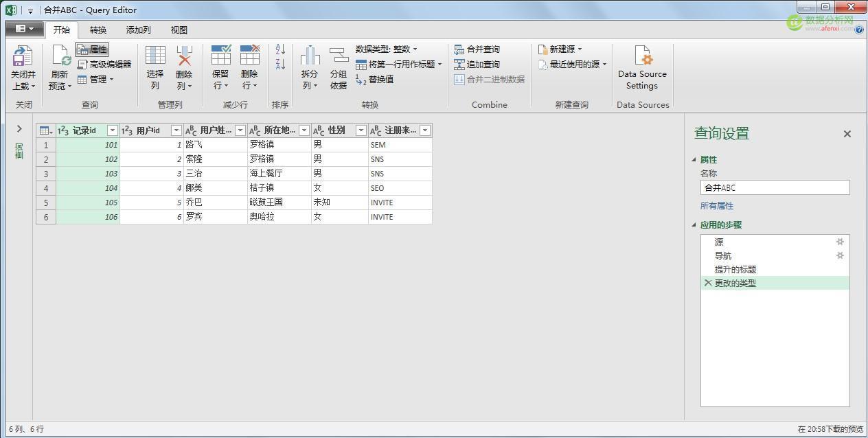Switch to the 转换 ribbon tab
Screen dimensions: 868x438
(x=98, y=30)
